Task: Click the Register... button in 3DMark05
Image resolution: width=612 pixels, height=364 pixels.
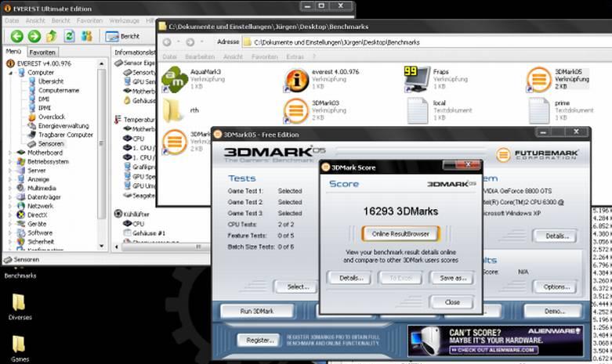Action: click(x=259, y=341)
